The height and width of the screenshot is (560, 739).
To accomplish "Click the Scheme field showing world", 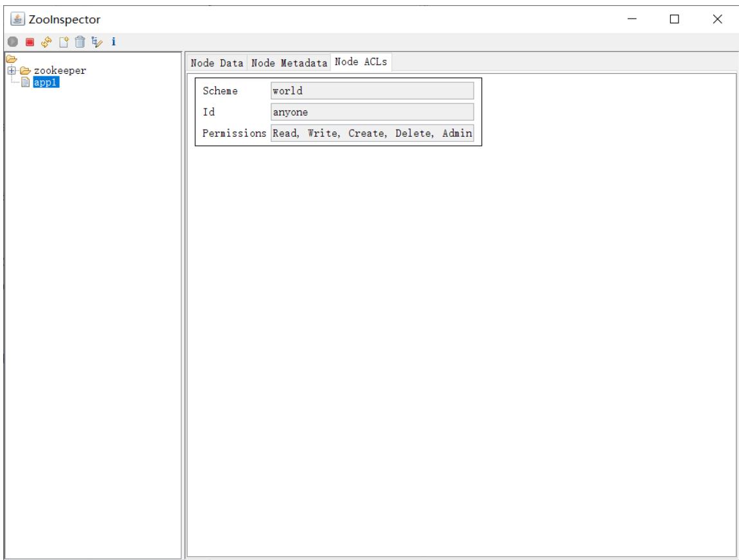I will pyautogui.click(x=372, y=91).
